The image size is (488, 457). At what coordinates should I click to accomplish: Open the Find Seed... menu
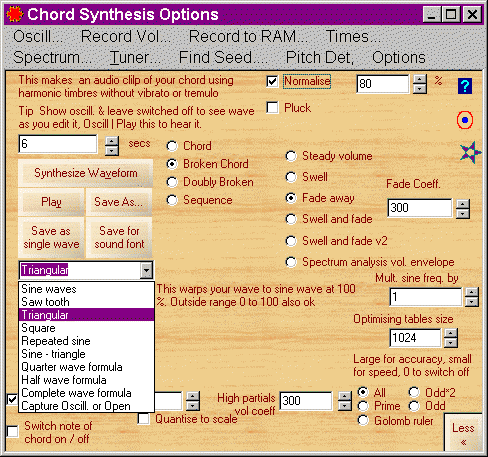(223, 57)
